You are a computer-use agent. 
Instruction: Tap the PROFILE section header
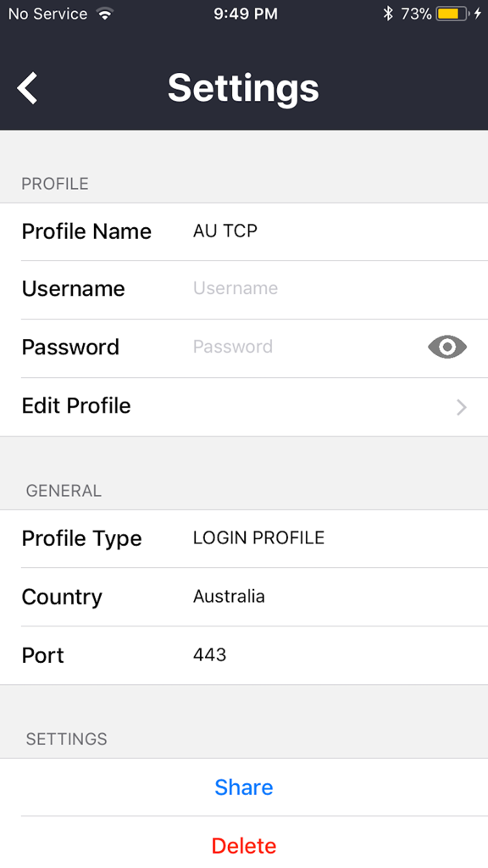(x=54, y=183)
